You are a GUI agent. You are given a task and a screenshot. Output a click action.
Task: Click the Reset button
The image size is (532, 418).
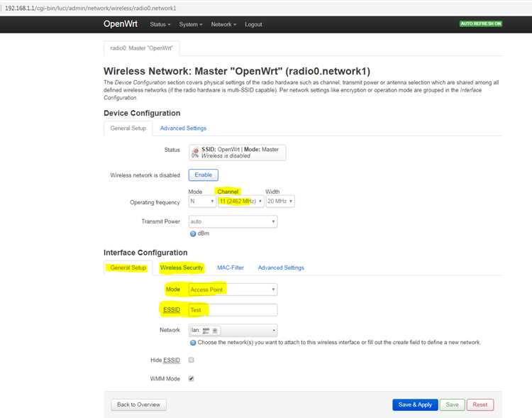click(x=480, y=405)
